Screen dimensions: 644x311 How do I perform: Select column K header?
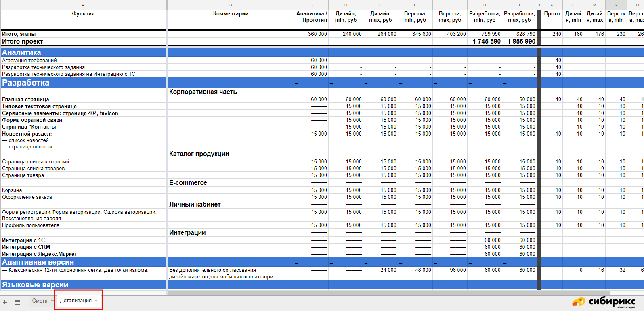coord(552,5)
